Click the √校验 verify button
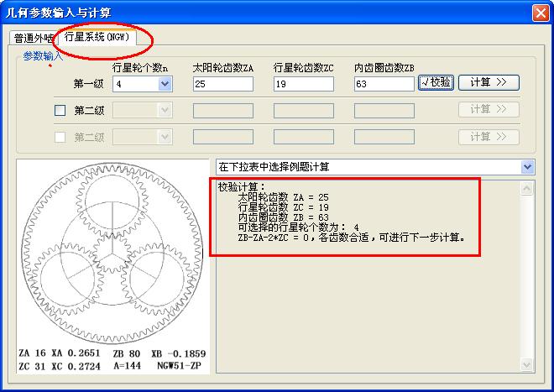 coord(436,82)
